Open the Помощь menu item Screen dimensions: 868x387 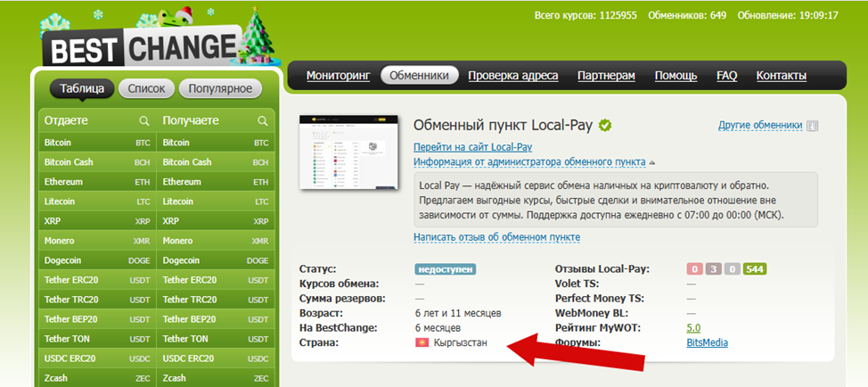coord(676,76)
